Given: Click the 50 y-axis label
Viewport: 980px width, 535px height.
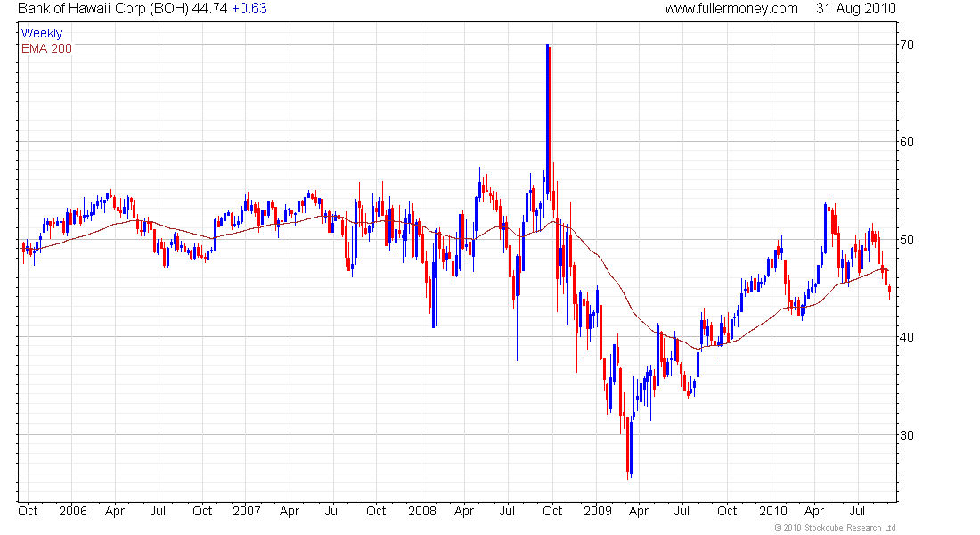Looking at the screenshot, I should (x=907, y=240).
